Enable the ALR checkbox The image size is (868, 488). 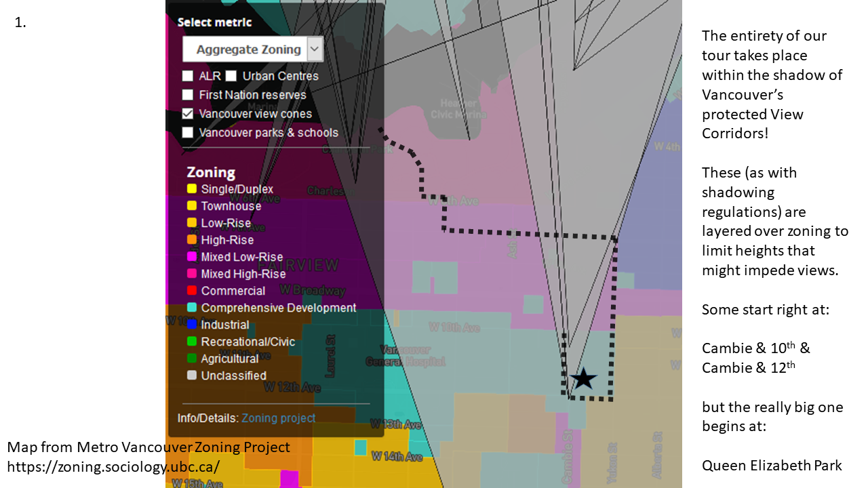188,76
